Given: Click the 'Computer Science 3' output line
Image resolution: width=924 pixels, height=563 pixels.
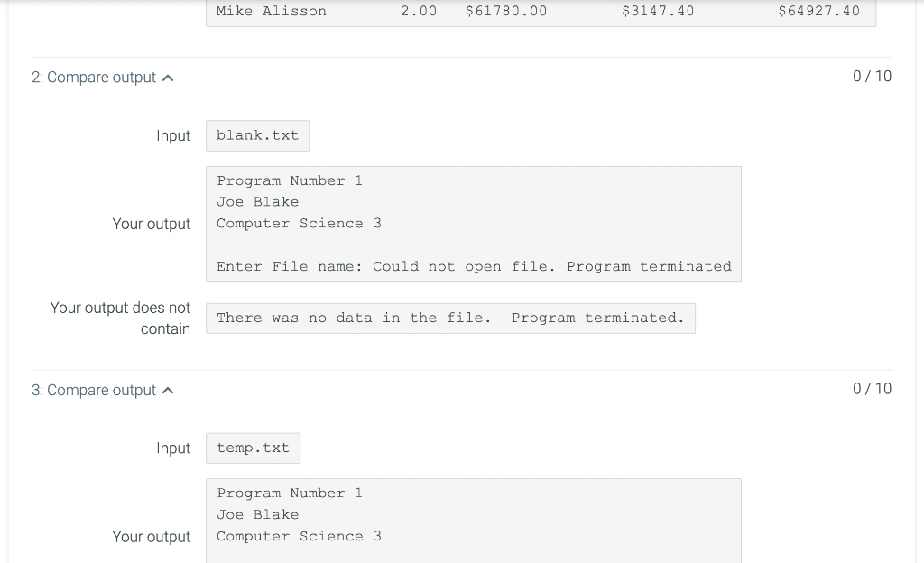Looking at the screenshot, I should 299,223.
